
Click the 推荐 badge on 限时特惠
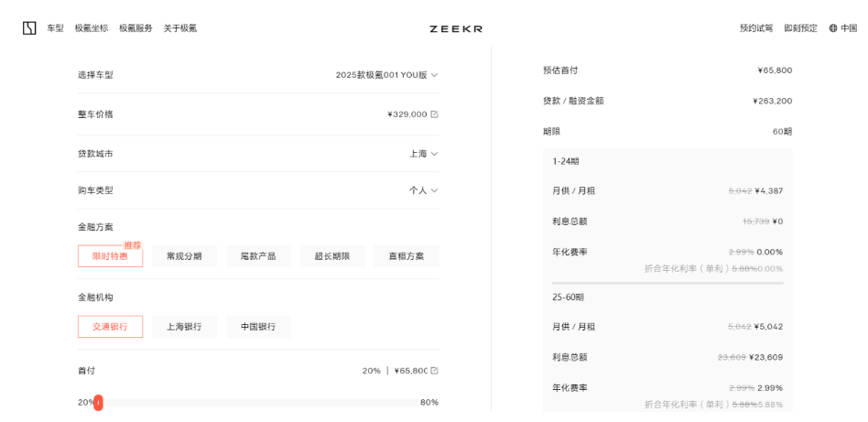click(132, 244)
